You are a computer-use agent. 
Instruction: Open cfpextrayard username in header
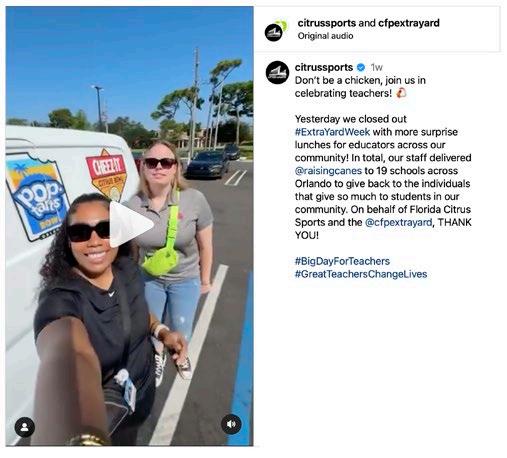[x=409, y=23]
